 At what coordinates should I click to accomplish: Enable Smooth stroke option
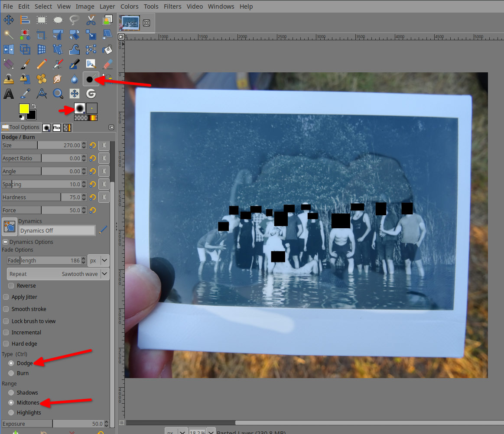[x=6, y=309]
